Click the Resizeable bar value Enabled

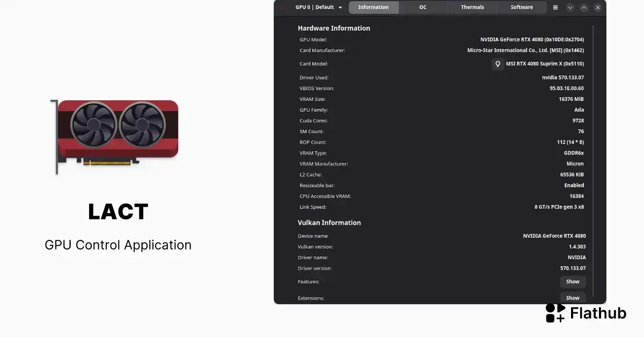tap(574, 185)
